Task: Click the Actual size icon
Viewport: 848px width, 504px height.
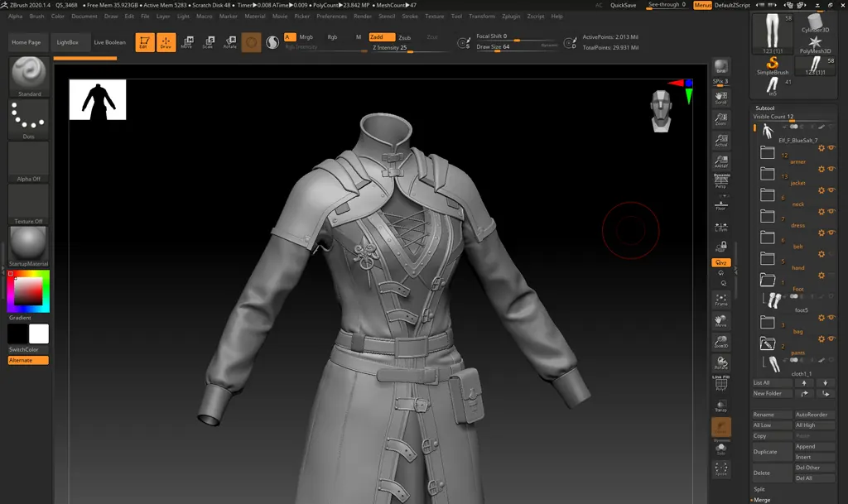Action: pyautogui.click(x=721, y=141)
